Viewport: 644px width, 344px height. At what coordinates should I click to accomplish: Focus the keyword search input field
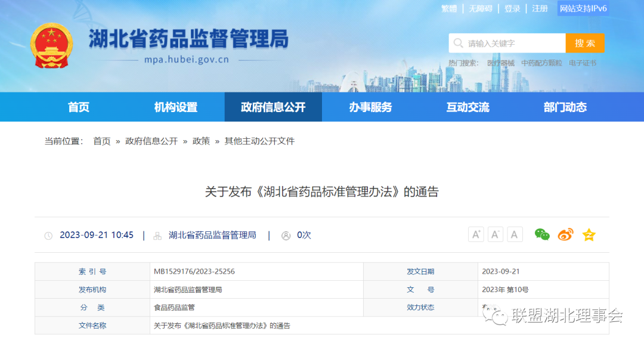[x=513, y=44]
